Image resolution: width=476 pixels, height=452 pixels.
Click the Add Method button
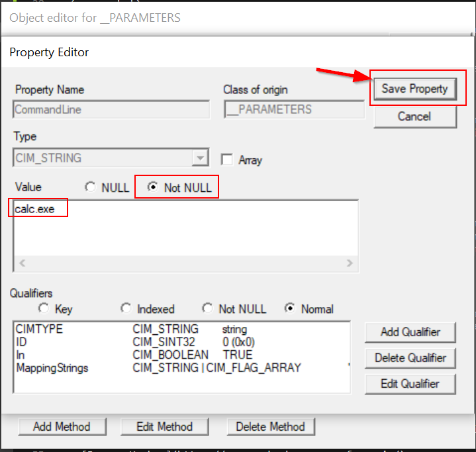(x=61, y=427)
